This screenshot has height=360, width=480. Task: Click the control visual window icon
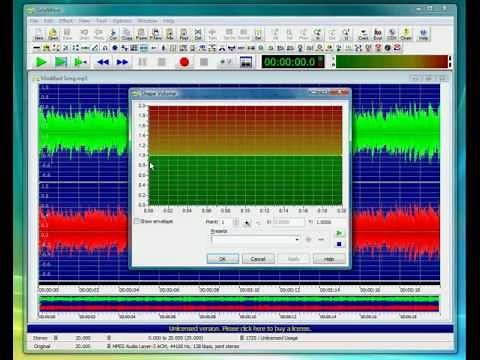click(246, 62)
